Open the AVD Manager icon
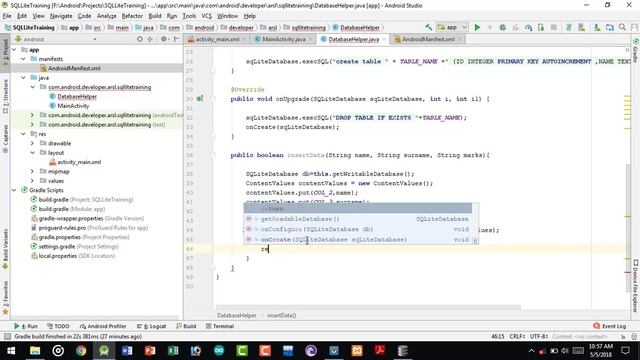The image size is (640, 360). [582, 27]
